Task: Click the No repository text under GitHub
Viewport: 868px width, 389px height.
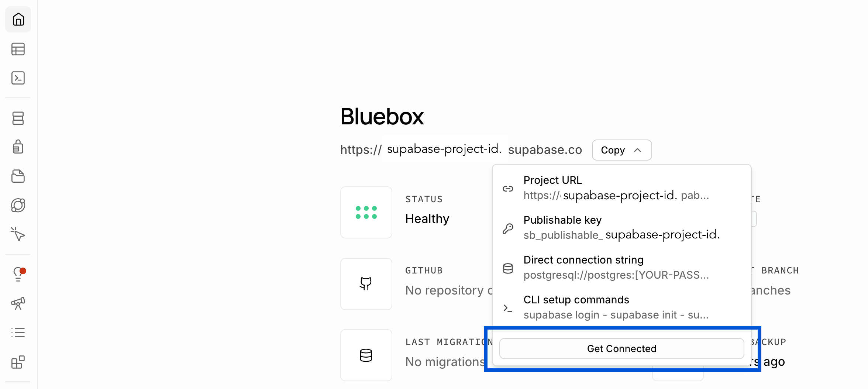Action: click(x=448, y=290)
